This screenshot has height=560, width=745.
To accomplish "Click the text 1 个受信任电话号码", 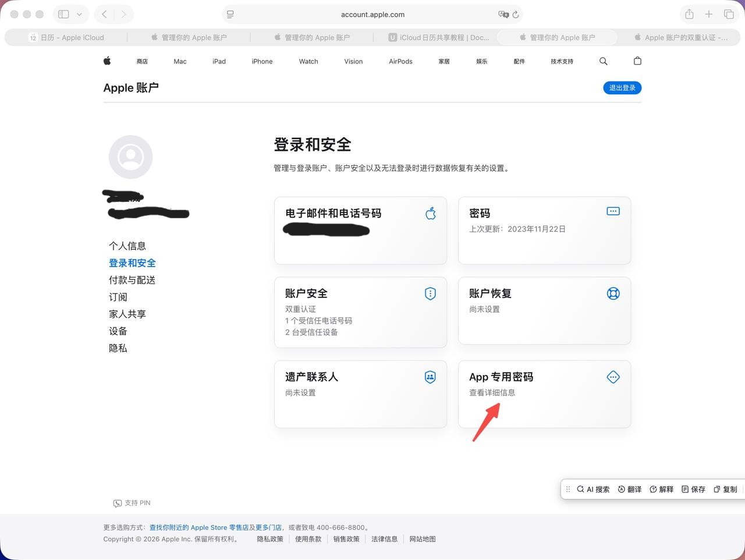I will click(318, 321).
